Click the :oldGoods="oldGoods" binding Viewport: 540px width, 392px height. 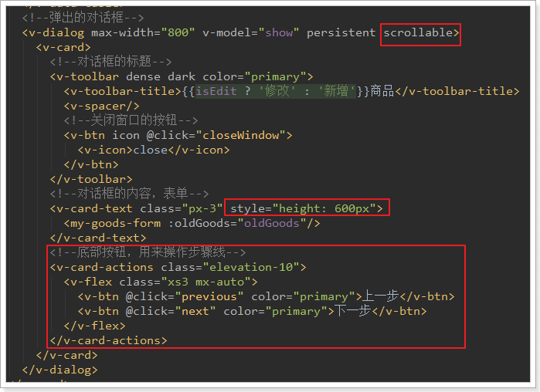pos(237,224)
